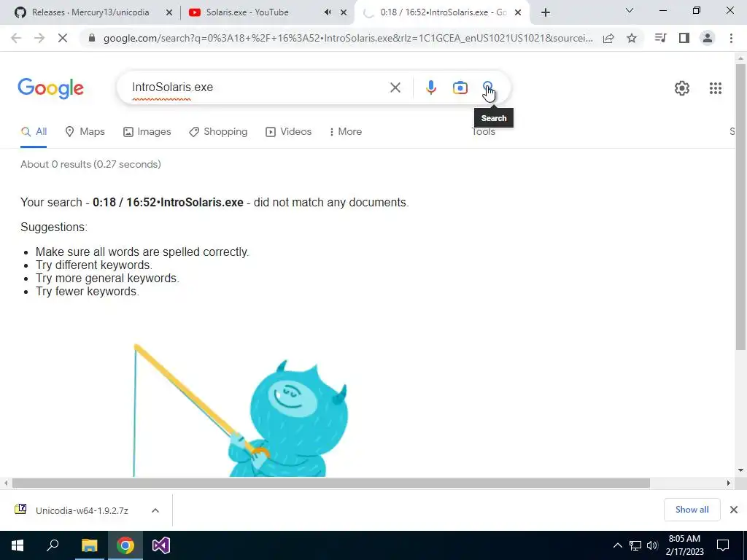The image size is (747, 560).
Task: Click the scroll right arrow
Action: 728,483
